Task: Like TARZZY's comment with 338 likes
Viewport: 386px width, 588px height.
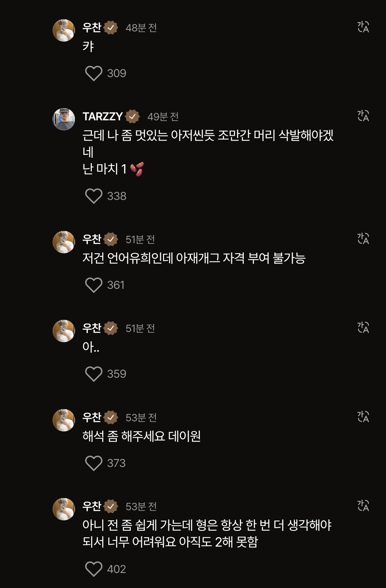Action: [94, 196]
